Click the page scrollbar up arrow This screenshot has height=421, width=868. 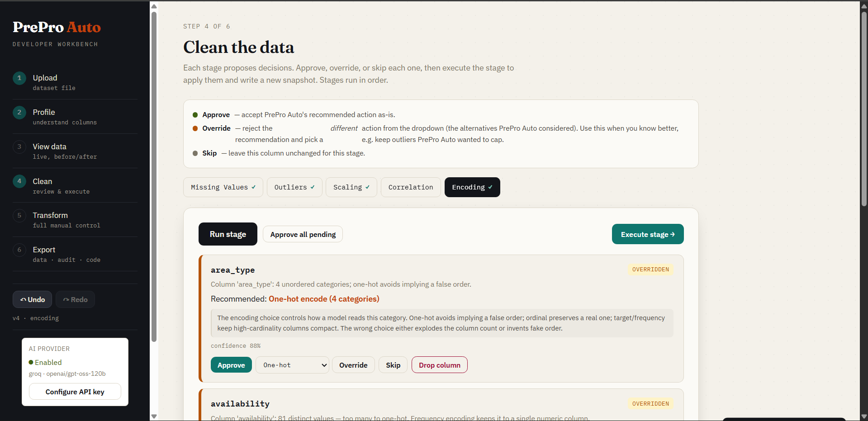864,6
